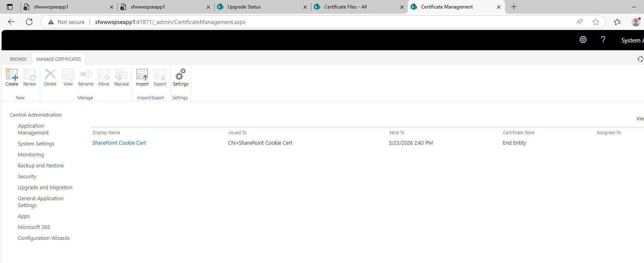Open the browser profile avatar
The height and width of the screenshot is (263, 644).
tap(636, 22)
